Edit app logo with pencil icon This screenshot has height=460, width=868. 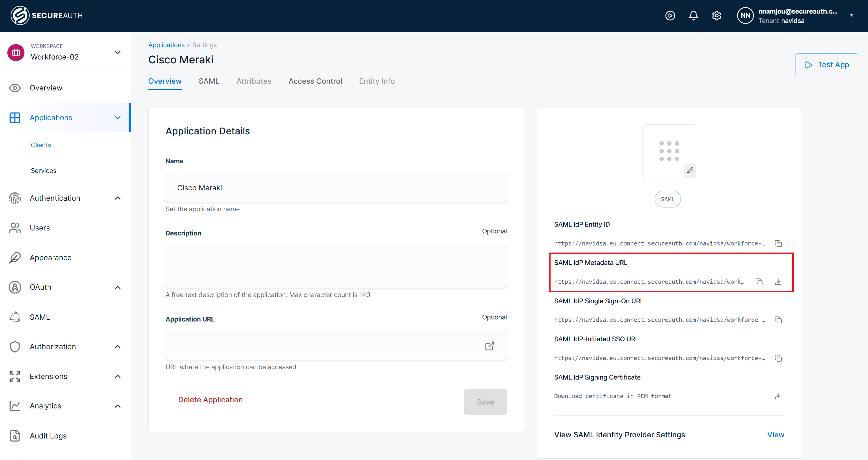pyautogui.click(x=690, y=171)
